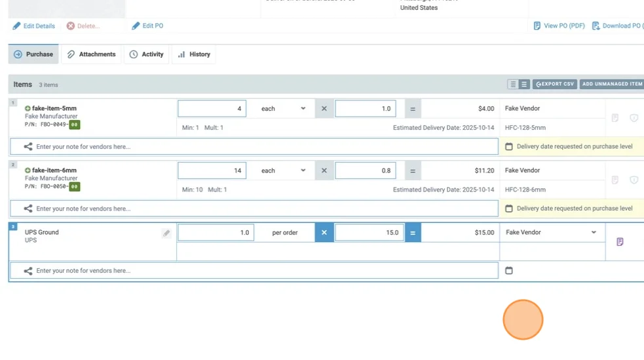Click the purple note icon on UPS Ground row
This screenshot has width=644, height=360.
point(620,242)
